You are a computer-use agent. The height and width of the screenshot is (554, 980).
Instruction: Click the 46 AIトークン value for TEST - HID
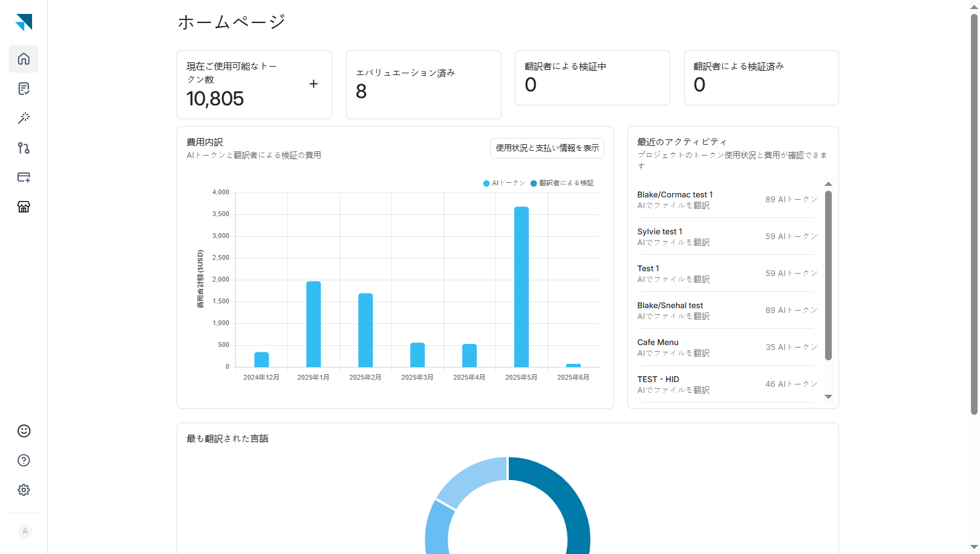[791, 384]
